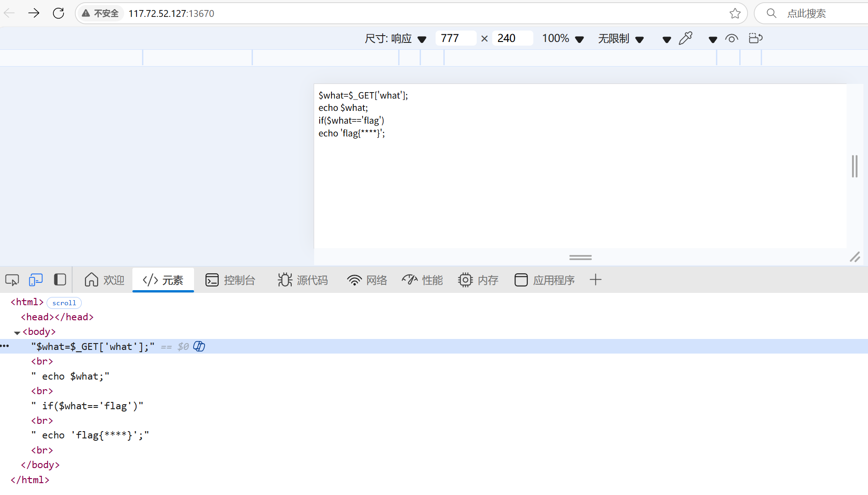The width and height of the screenshot is (868, 495).
Task: Select the inspect element picker tool
Action: coord(12,279)
